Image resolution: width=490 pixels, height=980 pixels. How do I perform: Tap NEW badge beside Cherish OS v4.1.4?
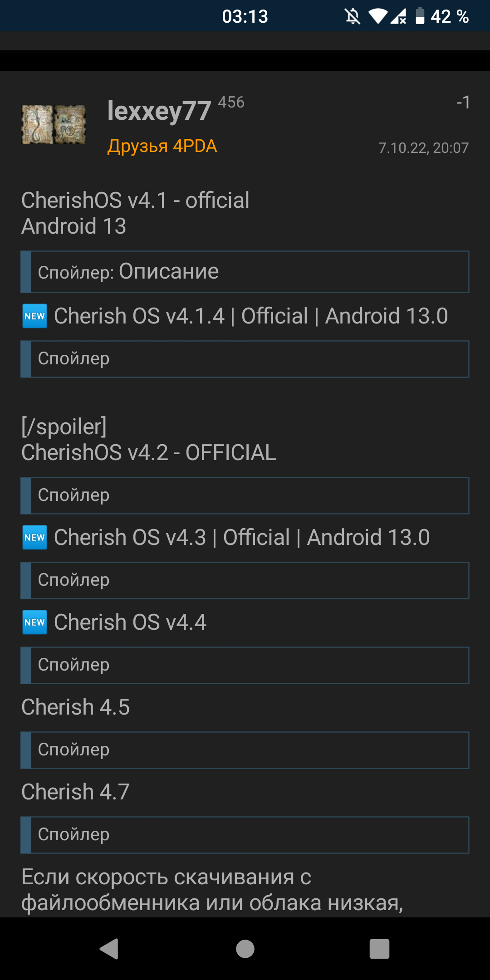pyautogui.click(x=35, y=316)
